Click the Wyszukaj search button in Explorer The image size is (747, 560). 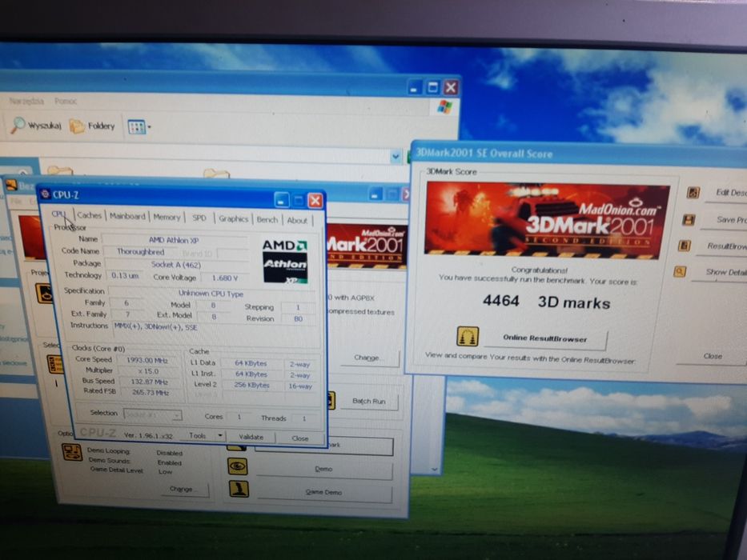pos(36,126)
